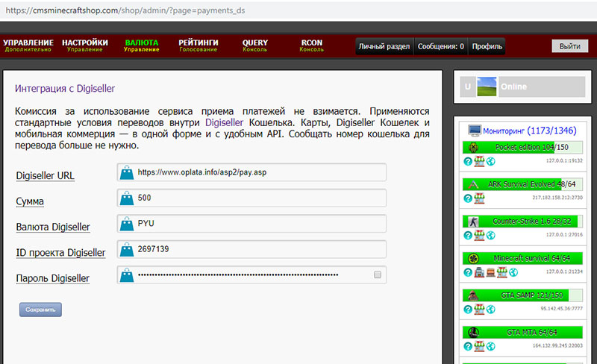Open the Управление menu
The height and width of the screenshot is (364, 597).
[28, 45]
